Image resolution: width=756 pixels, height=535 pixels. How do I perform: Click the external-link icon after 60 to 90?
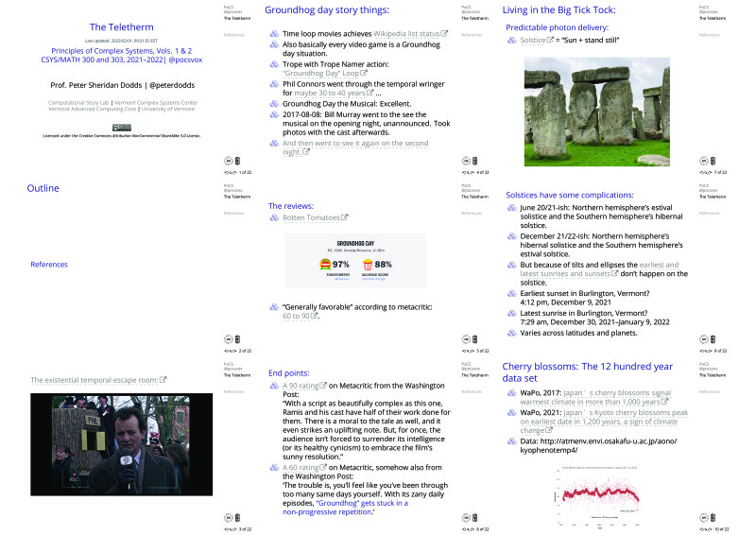click(318, 315)
